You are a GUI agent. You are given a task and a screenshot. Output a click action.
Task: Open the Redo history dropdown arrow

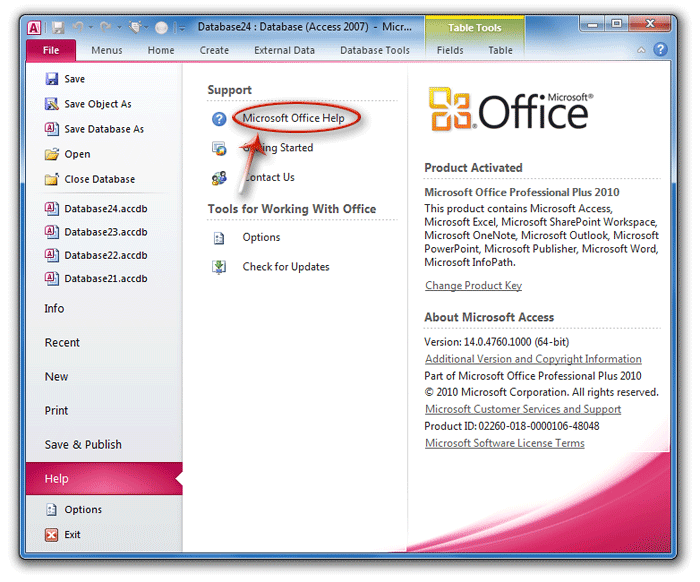coord(119,28)
